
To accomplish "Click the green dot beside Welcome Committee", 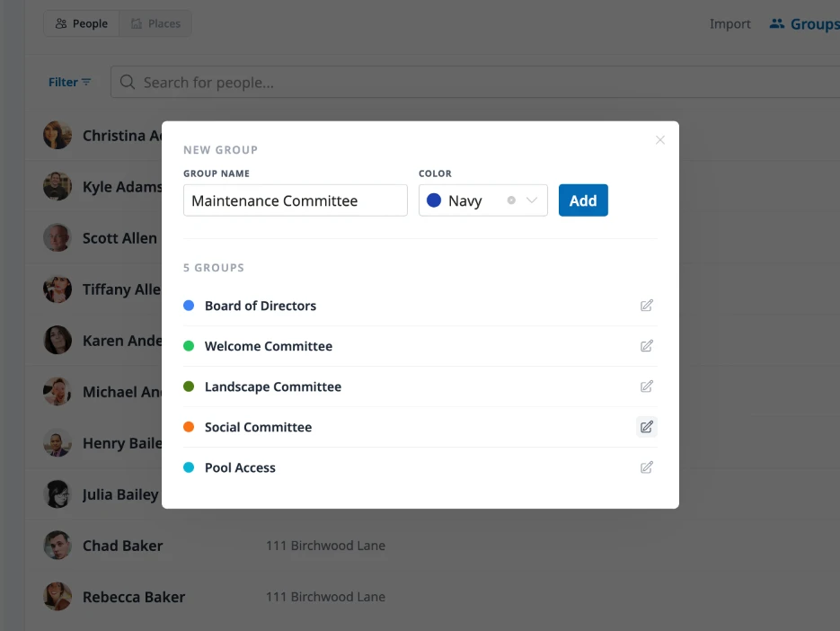I will (189, 346).
